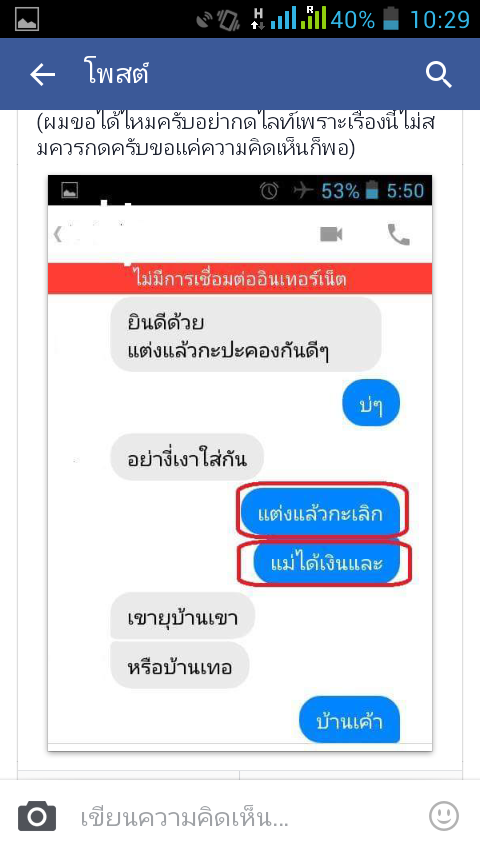480x854 pixels.
Task: Open search with the magnifier icon
Action: pos(439,74)
